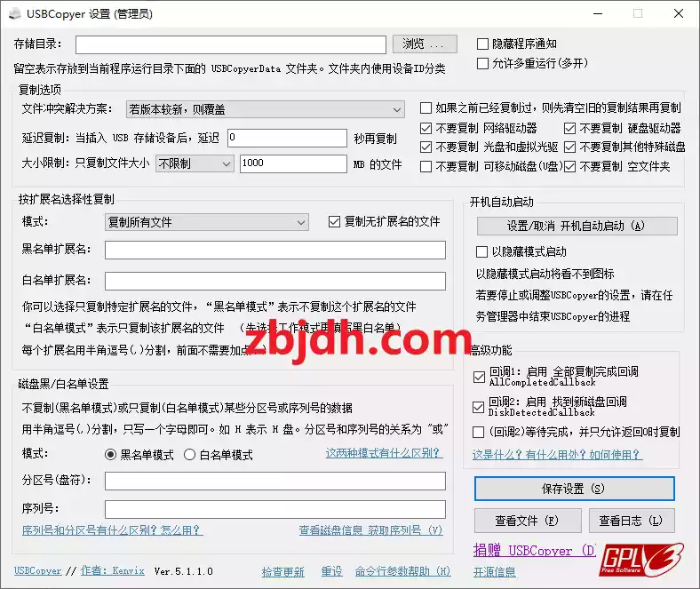Click the Ver.5.1.1.0 version text

click(x=184, y=571)
